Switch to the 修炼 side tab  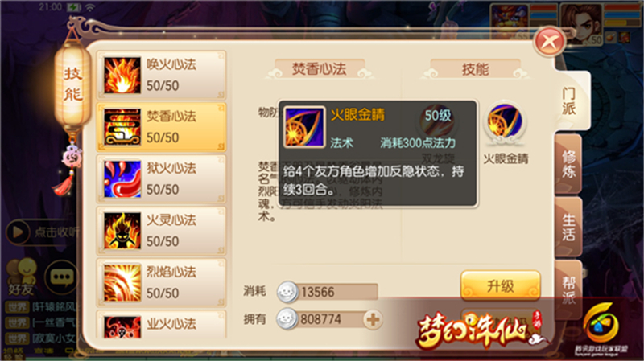coord(569,164)
